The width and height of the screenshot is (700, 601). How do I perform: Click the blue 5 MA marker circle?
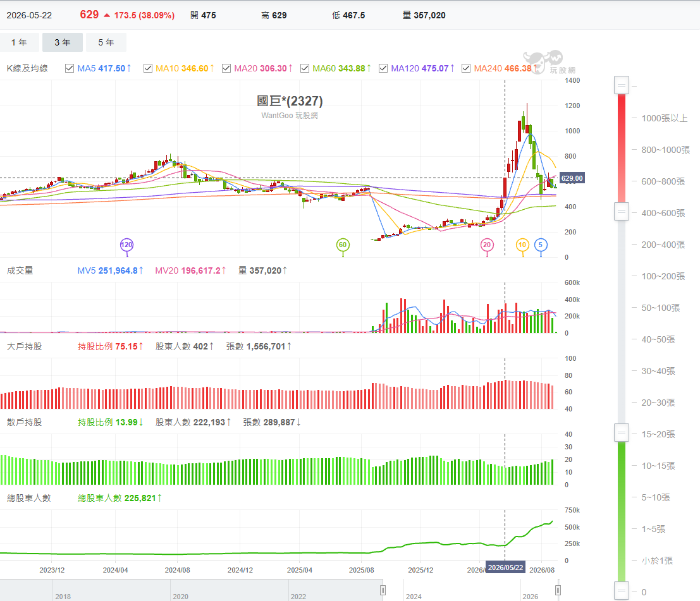point(541,245)
